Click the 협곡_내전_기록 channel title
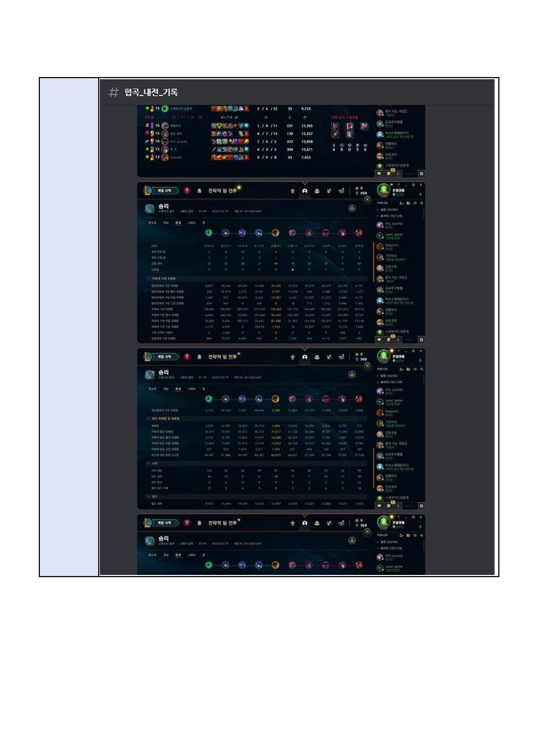 coord(151,92)
